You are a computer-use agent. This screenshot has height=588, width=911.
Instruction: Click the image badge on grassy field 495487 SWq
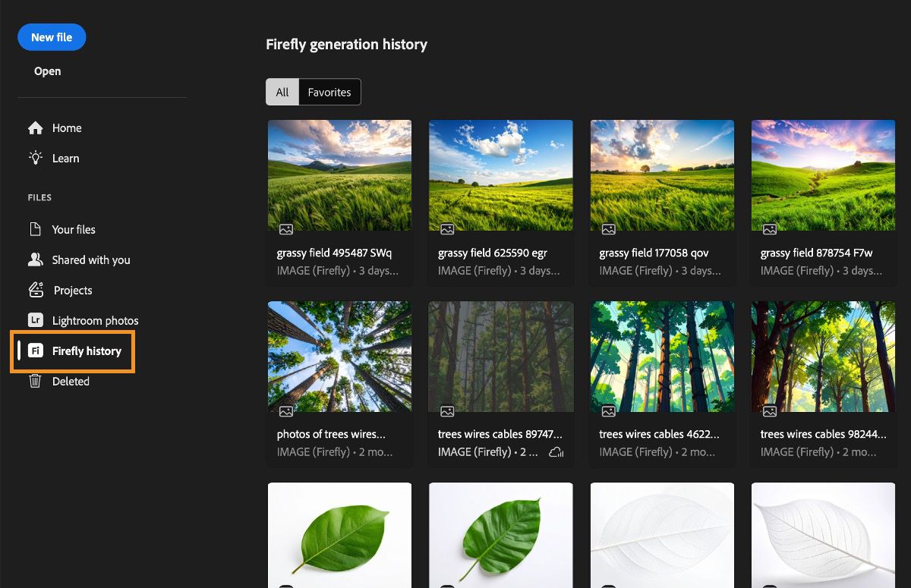[285, 228]
